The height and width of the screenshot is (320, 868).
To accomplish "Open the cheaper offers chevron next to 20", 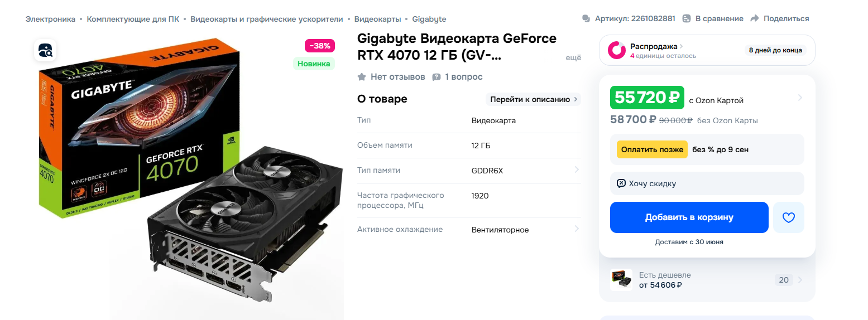I will click(799, 280).
